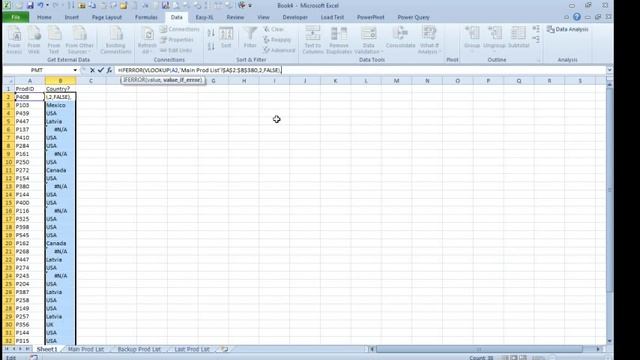The image size is (640, 360).
Task: Open the Outline group dialog launcher
Action: pyautogui.click(x=538, y=60)
